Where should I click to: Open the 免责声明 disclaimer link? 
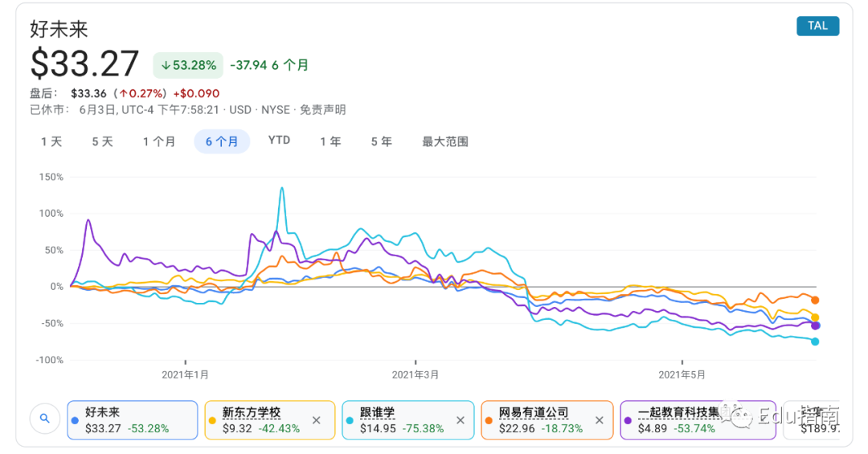[x=323, y=109]
